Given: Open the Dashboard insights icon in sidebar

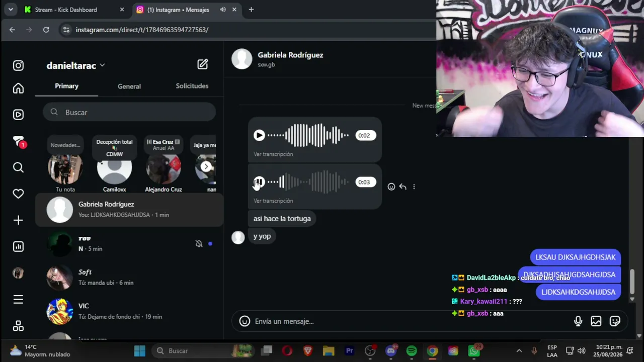Looking at the screenshot, I should [18, 246].
